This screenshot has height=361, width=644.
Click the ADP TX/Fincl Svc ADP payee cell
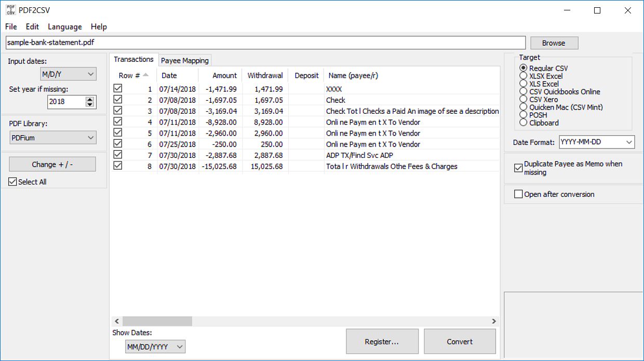[x=411, y=155]
